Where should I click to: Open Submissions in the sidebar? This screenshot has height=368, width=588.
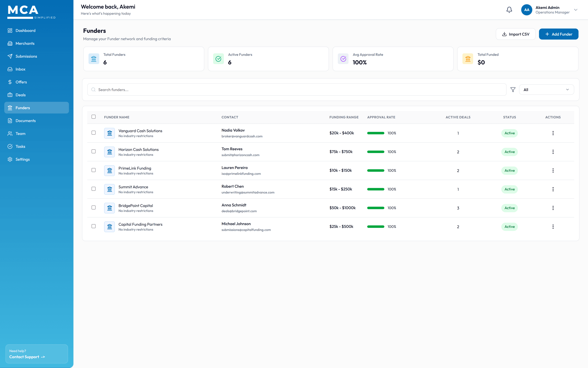(x=36, y=56)
